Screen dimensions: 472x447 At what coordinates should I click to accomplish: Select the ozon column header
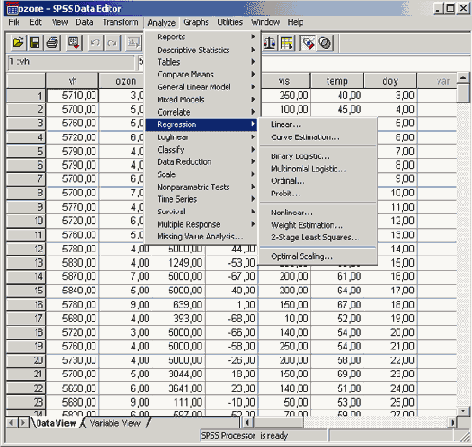point(122,81)
